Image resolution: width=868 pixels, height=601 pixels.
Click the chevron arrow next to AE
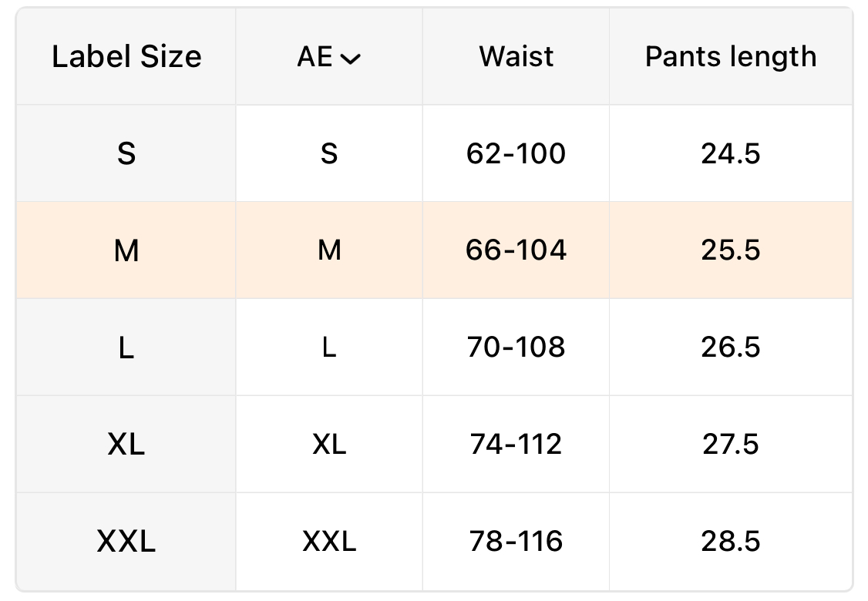click(350, 59)
